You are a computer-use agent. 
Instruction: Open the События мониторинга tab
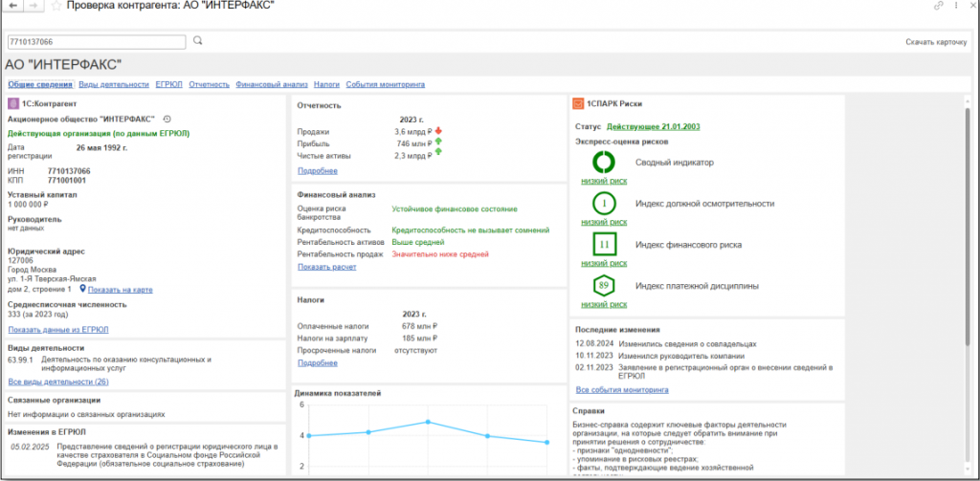pos(386,84)
